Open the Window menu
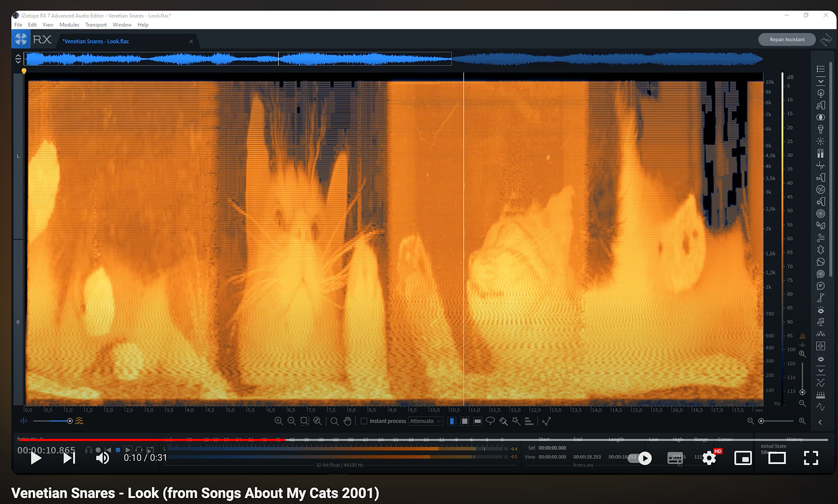This screenshot has width=838, height=504. click(122, 25)
